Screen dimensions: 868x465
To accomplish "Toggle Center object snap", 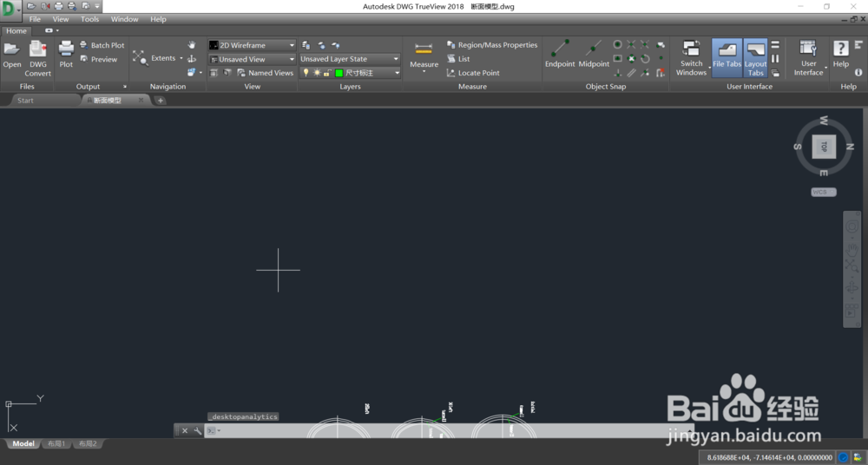I will 617,44.
